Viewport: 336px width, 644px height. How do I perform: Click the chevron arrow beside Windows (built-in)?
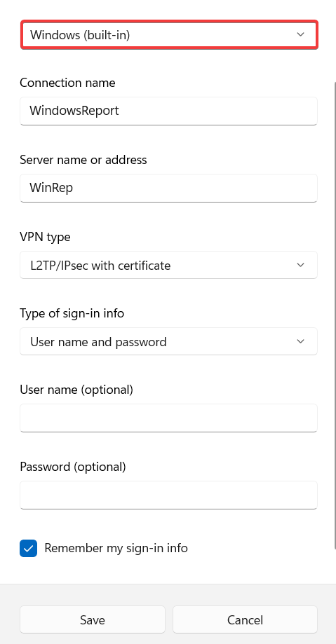coord(301,34)
